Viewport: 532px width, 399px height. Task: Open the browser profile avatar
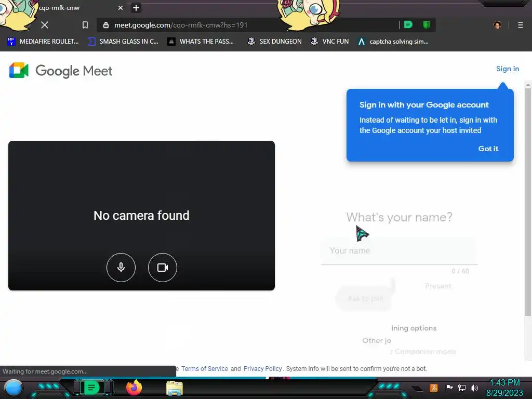click(x=497, y=25)
